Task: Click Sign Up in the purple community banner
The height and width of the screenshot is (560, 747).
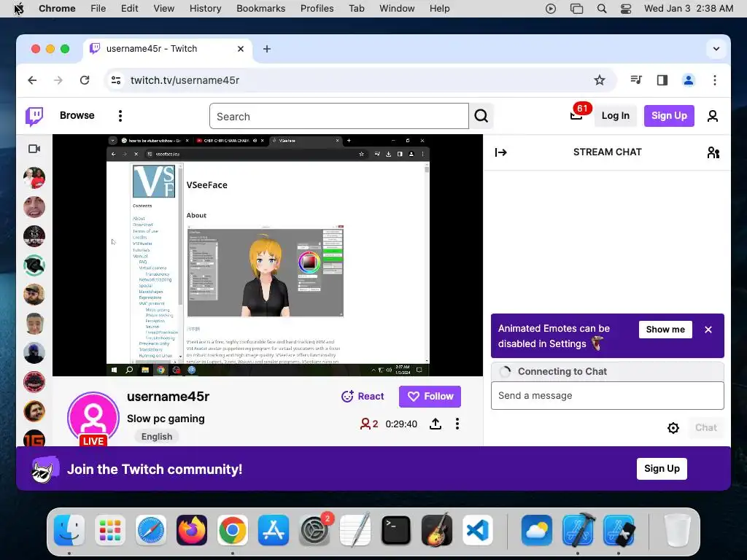Action: pos(662,469)
